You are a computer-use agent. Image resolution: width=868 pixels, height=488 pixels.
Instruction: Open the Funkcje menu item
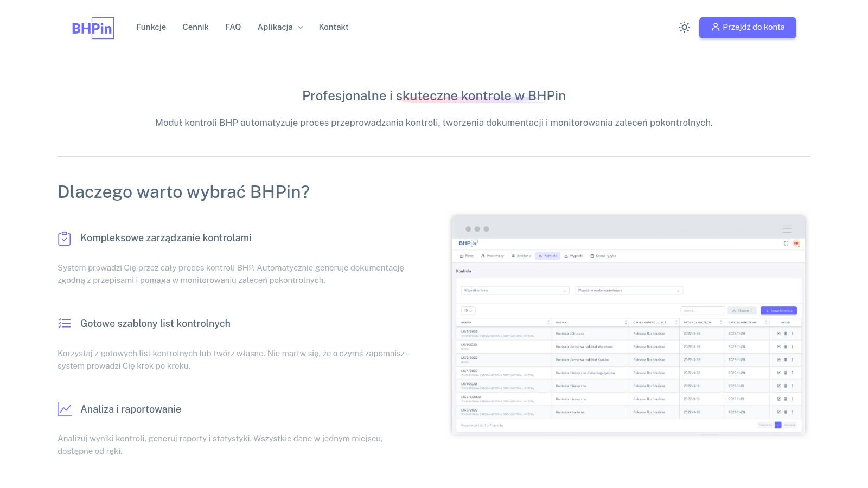click(151, 27)
